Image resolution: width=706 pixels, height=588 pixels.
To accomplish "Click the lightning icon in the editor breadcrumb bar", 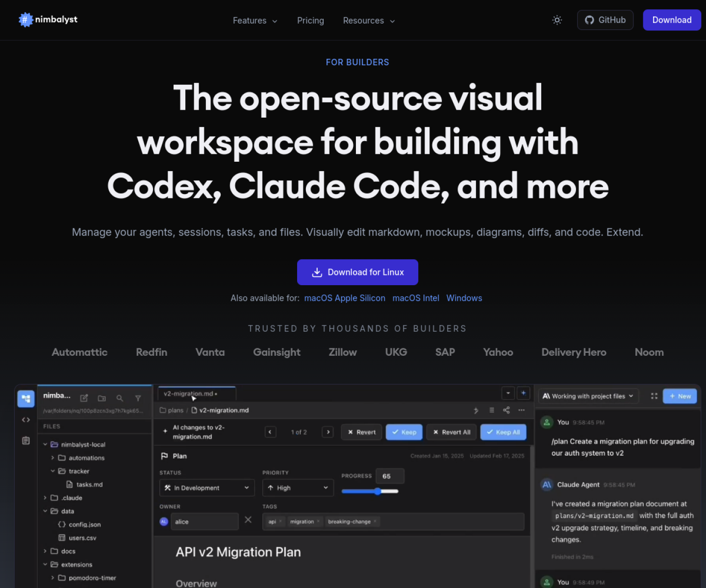I will (476, 410).
